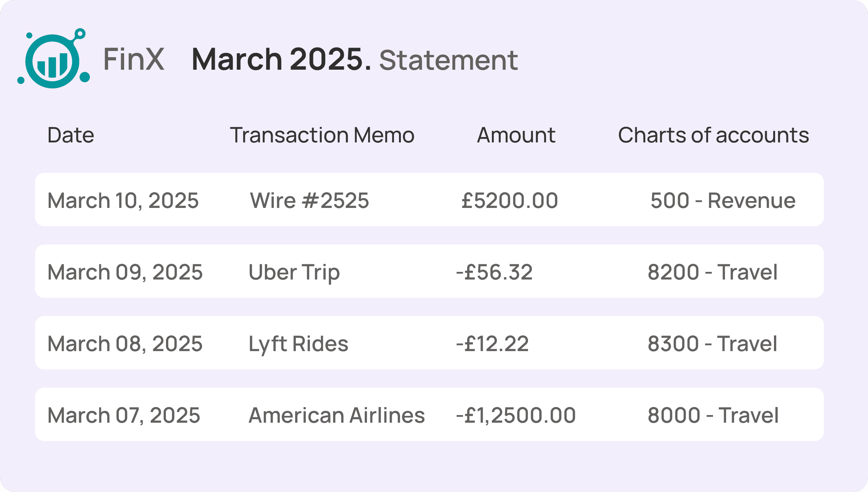Click the FinX brand name text

pos(134,59)
